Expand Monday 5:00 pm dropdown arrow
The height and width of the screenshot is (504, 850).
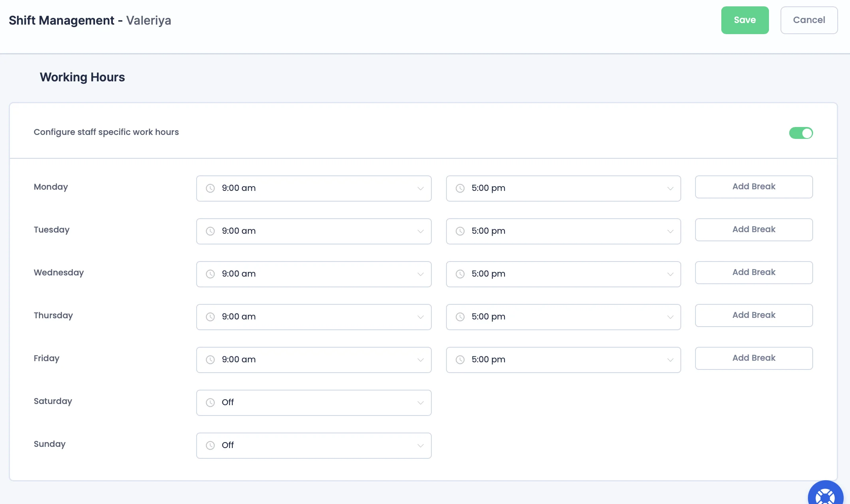[670, 189]
